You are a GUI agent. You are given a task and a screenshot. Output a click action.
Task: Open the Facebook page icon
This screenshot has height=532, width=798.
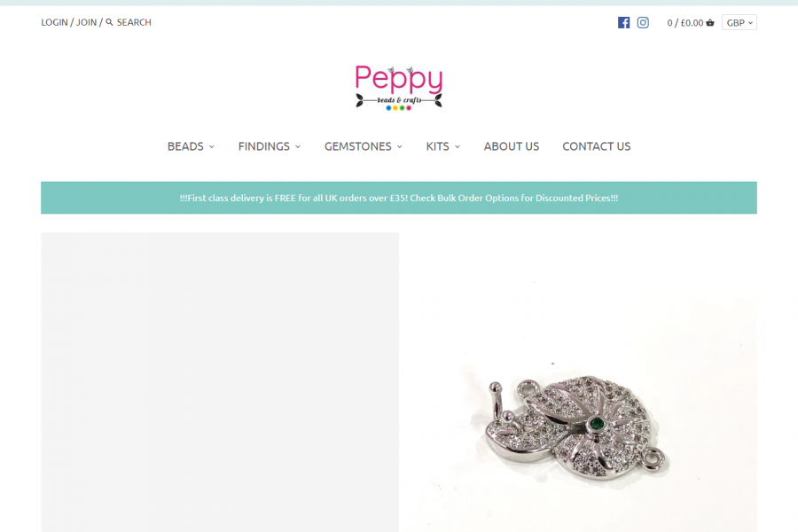[x=623, y=22]
